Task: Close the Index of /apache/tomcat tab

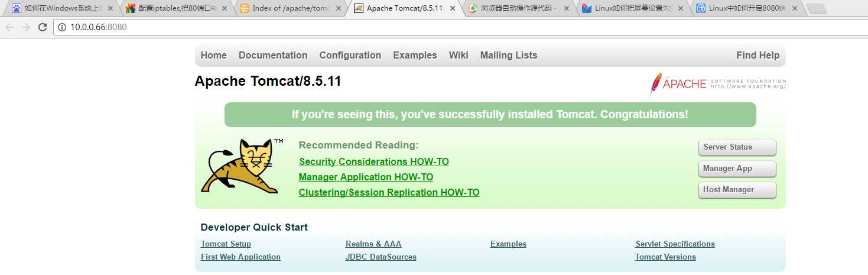Action: 338,8
